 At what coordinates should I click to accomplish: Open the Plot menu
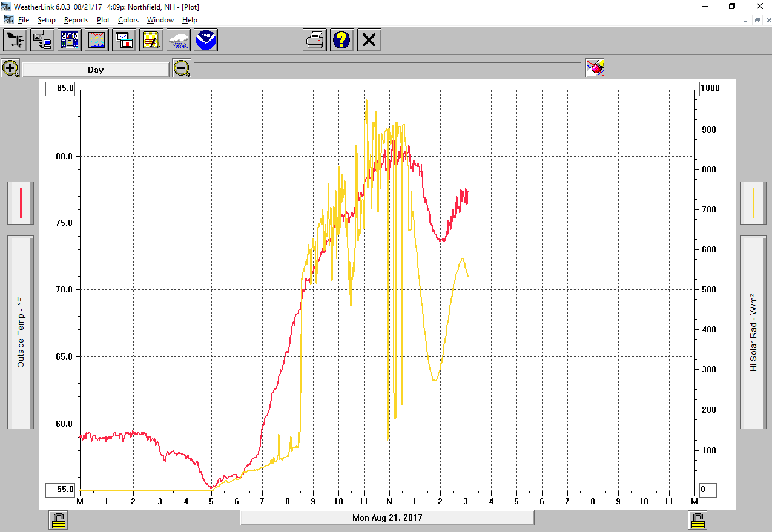104,20
